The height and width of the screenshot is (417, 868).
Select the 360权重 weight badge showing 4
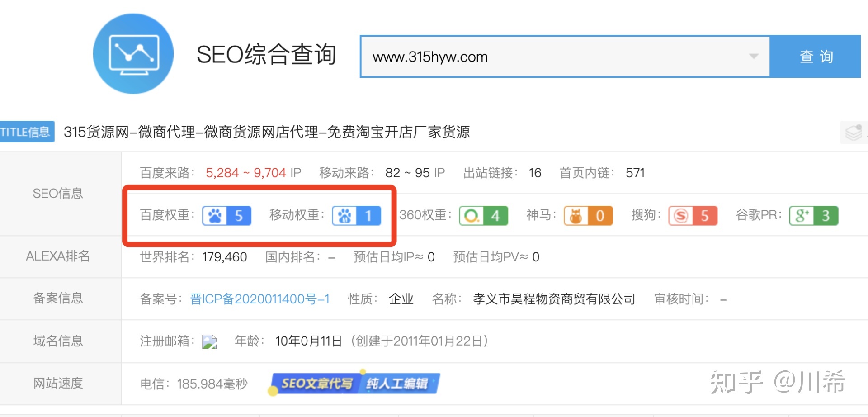[x=483, y=216]
